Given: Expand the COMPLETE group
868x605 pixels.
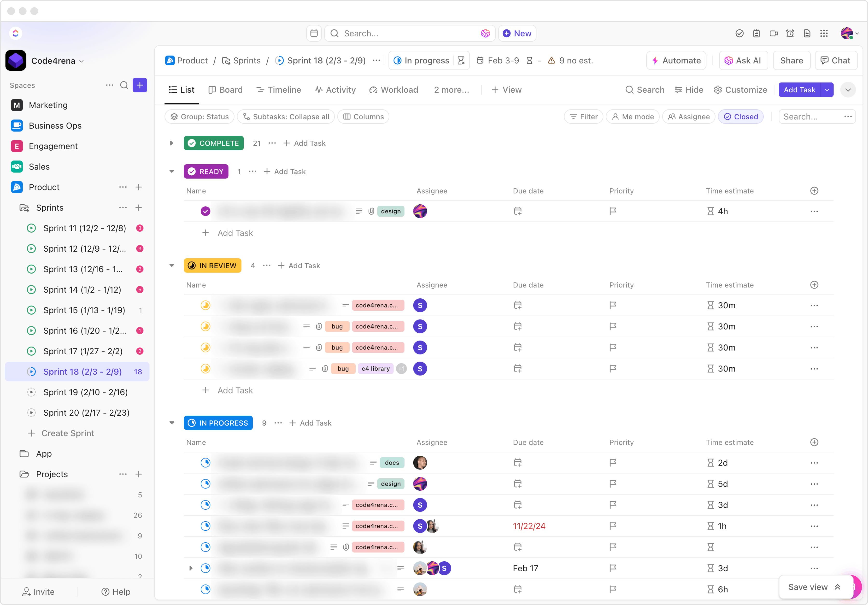Looking at the screenshot, I should click(x=172, y=143).
